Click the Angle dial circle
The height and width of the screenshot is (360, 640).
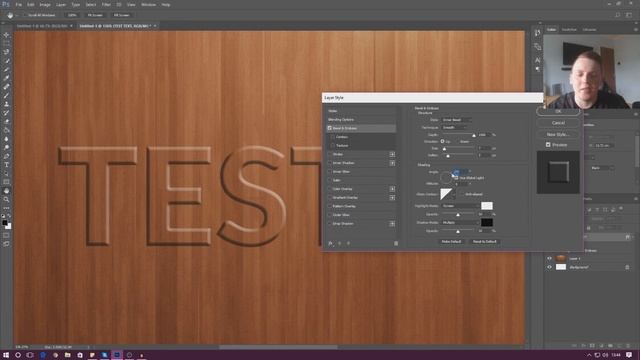coord(446,177)
